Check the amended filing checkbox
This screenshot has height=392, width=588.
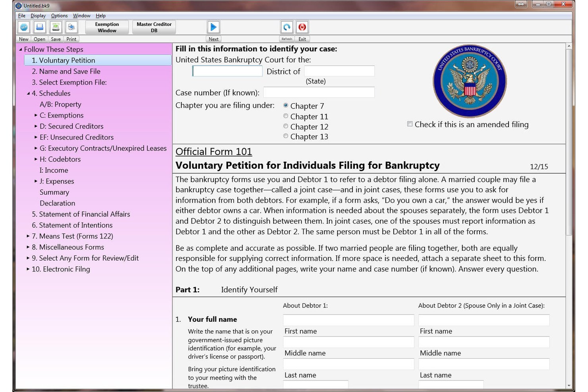click(410, 124)
